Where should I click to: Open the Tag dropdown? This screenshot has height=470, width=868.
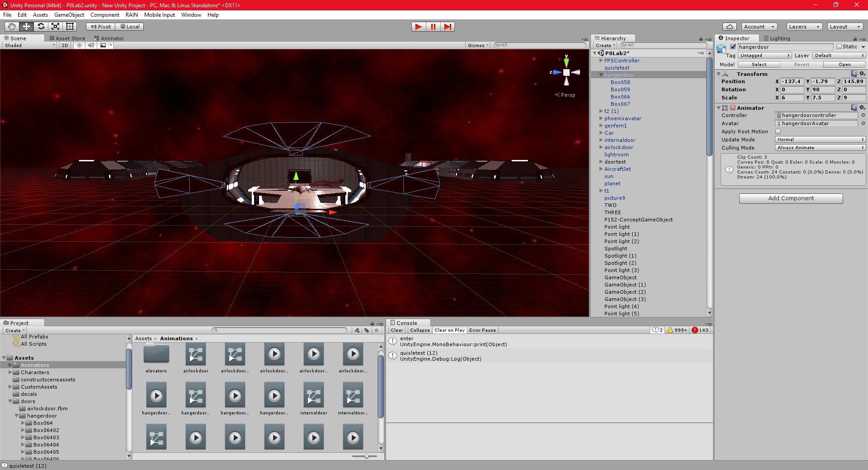point(765,56)
